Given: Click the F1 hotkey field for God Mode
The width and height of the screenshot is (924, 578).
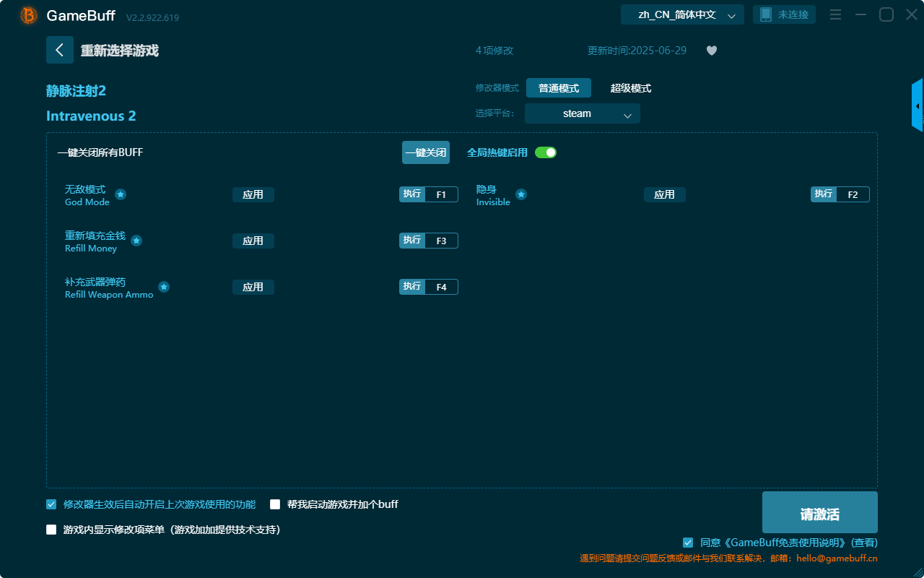Looking at the screenshot, I should (x=441, y=194).
